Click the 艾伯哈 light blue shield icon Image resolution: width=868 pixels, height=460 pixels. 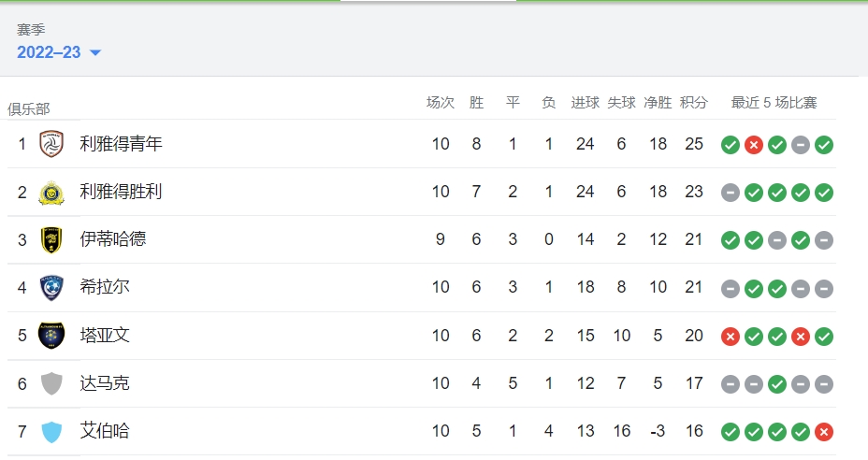tap(51, 431)
